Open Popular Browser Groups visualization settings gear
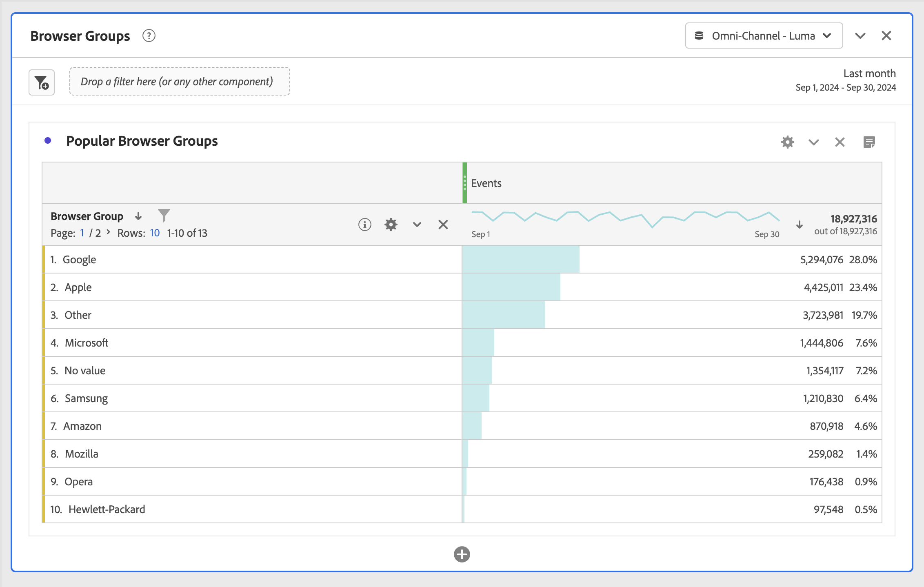This screenshot has width=924, height=587. pyautogui.click(x=787, y=142)
